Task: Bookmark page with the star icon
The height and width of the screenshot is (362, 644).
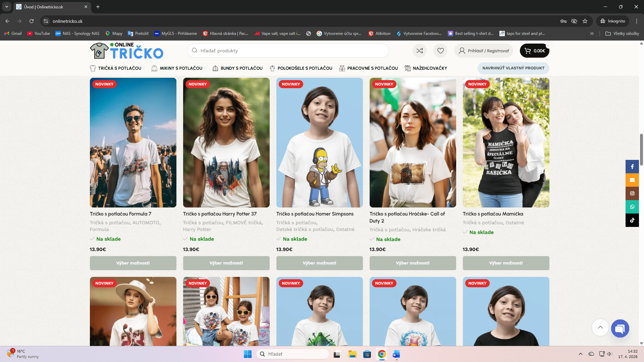Action: coord(585,21)
